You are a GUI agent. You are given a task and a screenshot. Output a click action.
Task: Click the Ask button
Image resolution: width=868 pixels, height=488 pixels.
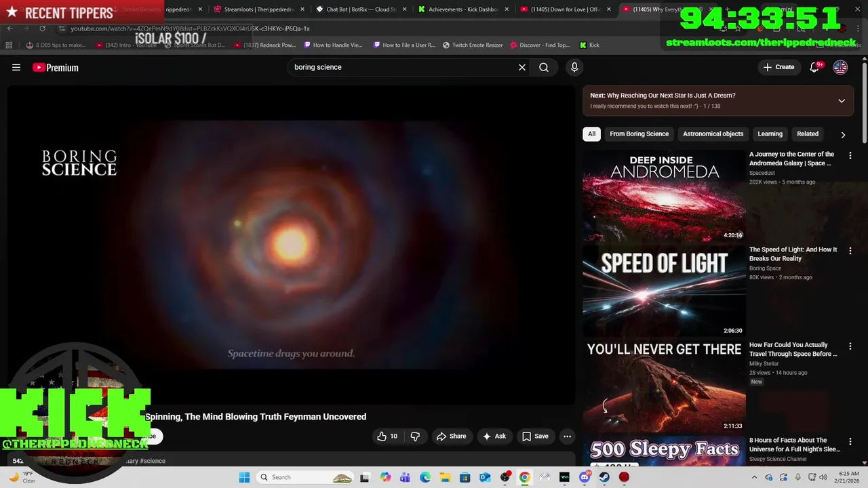coord(494,436)
